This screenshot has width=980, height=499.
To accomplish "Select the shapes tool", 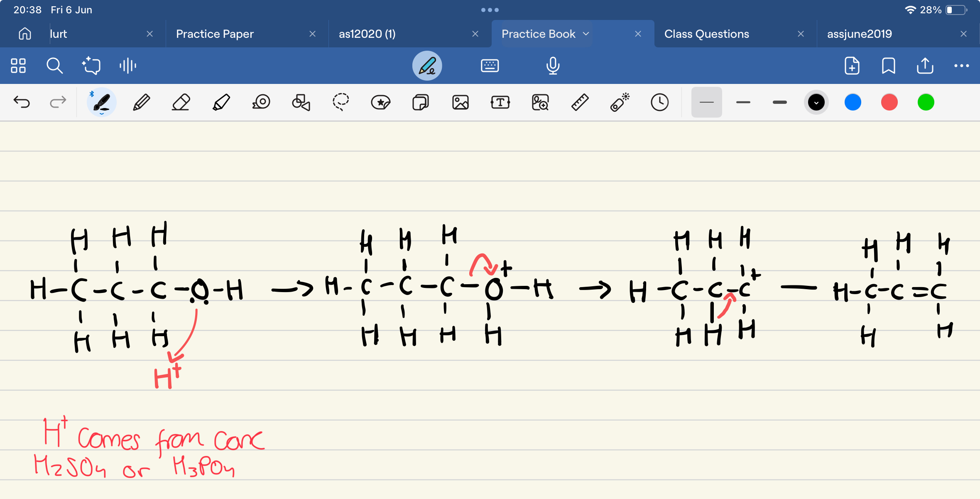I will coord(301,102).
